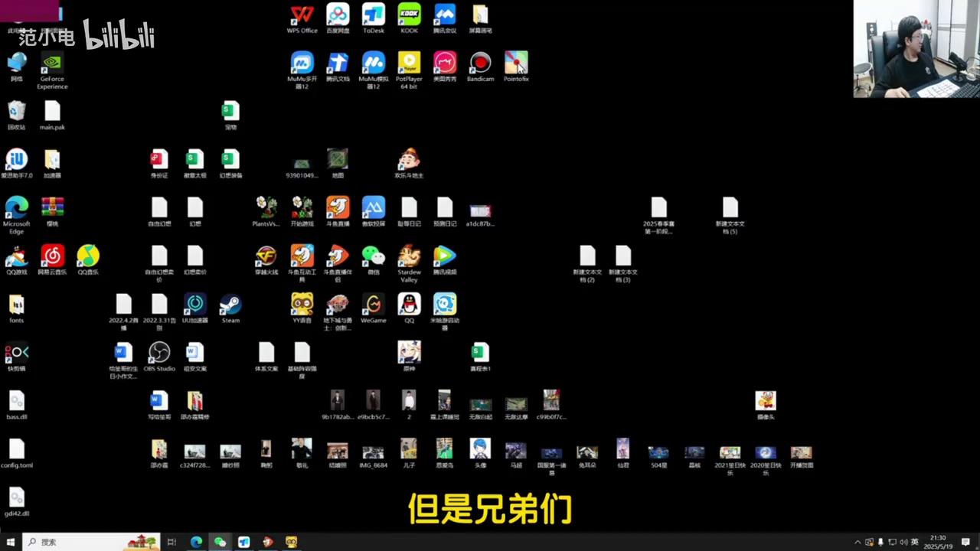Open the Windows Start menu
This screenshot has width=980, height=551.
[11, 542]
